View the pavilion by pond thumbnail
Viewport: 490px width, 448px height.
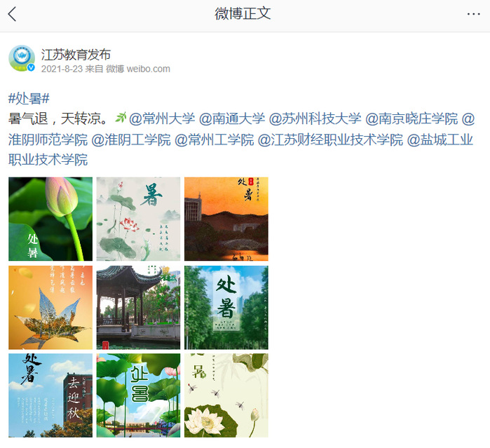pos(138,307)
